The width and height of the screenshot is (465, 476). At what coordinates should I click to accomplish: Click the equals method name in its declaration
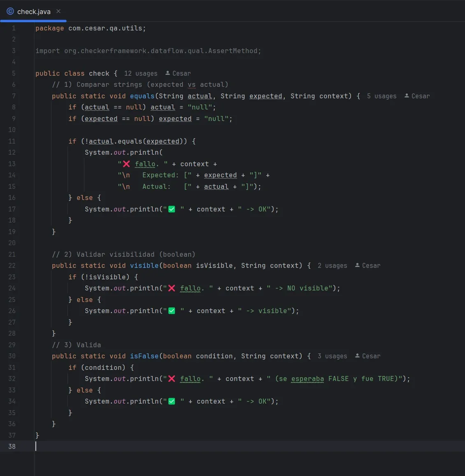(x=142, y=96)
